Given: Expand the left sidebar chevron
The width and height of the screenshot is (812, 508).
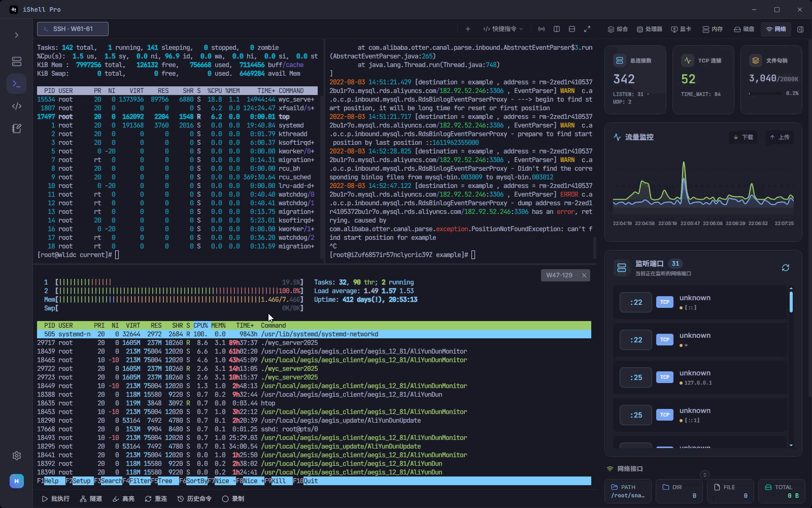Looking at the screenshot, I should 17,35.
